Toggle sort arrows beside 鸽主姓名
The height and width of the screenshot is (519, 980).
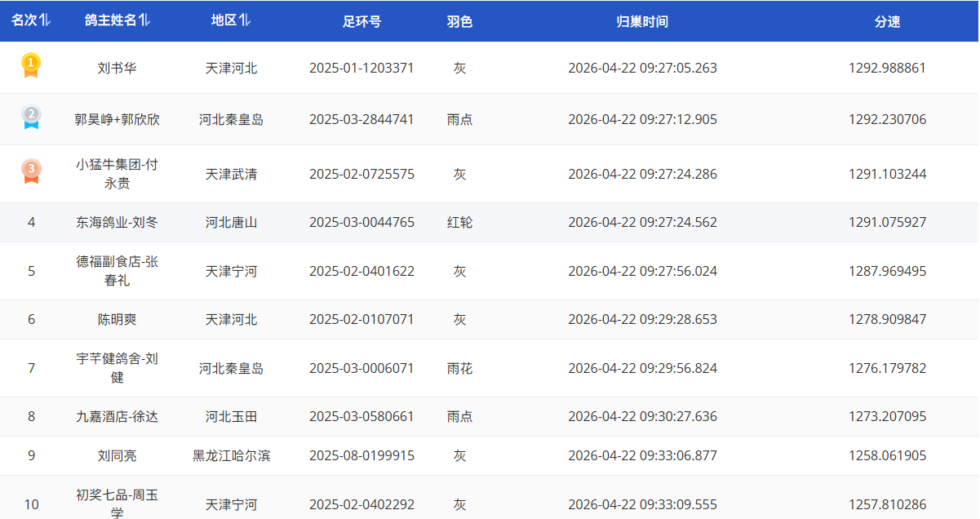[144, 20]
